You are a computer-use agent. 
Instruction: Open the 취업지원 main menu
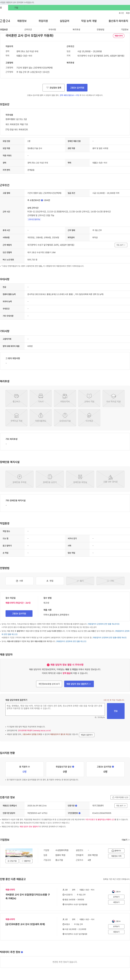43,21
